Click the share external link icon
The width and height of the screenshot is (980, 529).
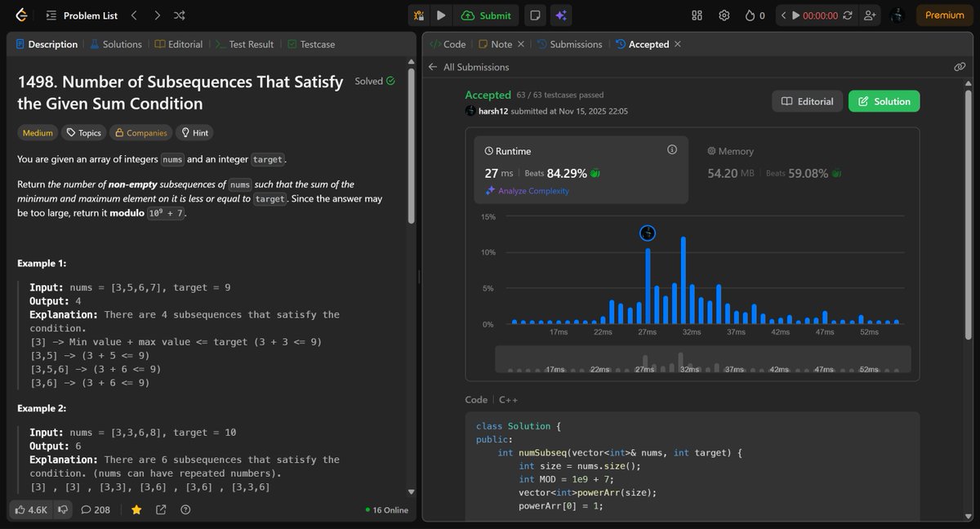pos(161,509)
